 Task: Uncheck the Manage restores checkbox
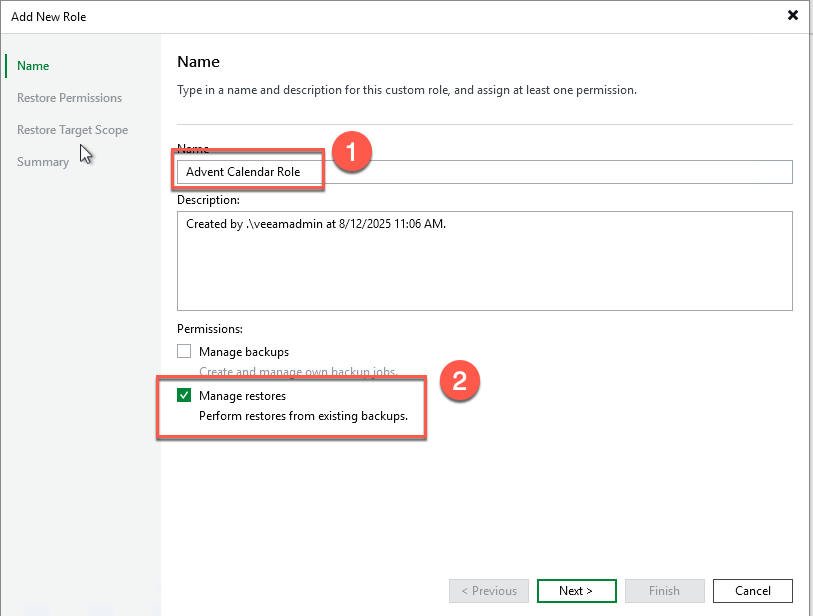(184, 396)
